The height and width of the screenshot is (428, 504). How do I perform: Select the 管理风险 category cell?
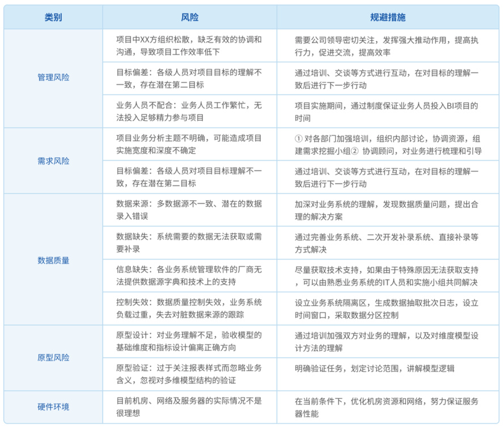click(53, 78)
